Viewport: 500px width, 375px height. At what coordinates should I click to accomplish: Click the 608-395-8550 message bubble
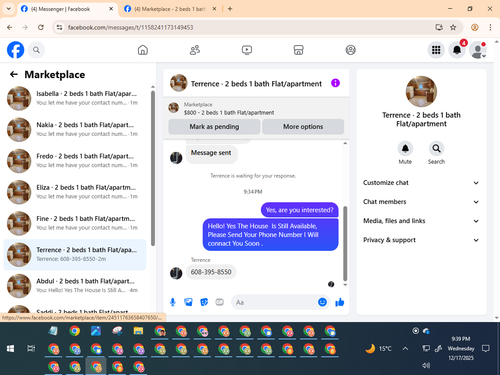[x=211, y=272]
